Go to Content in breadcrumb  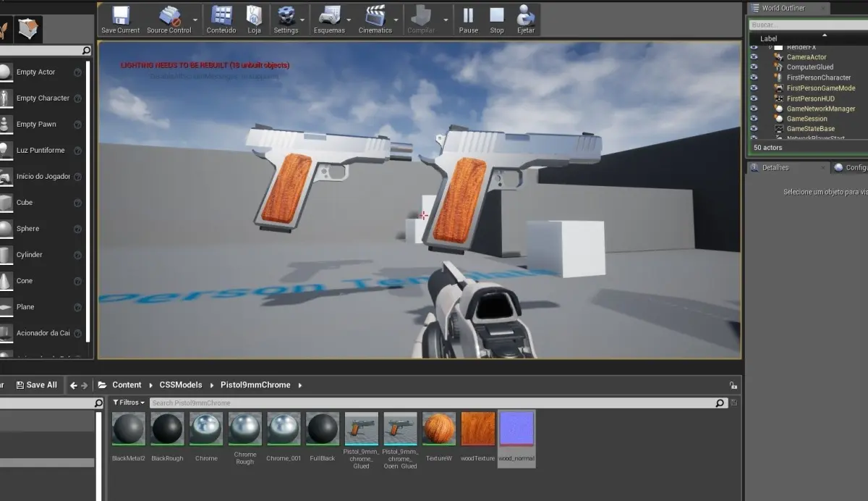point(127,385)
